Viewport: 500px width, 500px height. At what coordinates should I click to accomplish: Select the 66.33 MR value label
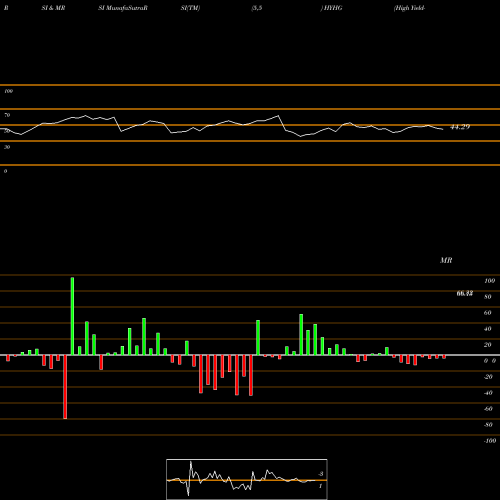[465, 293]
